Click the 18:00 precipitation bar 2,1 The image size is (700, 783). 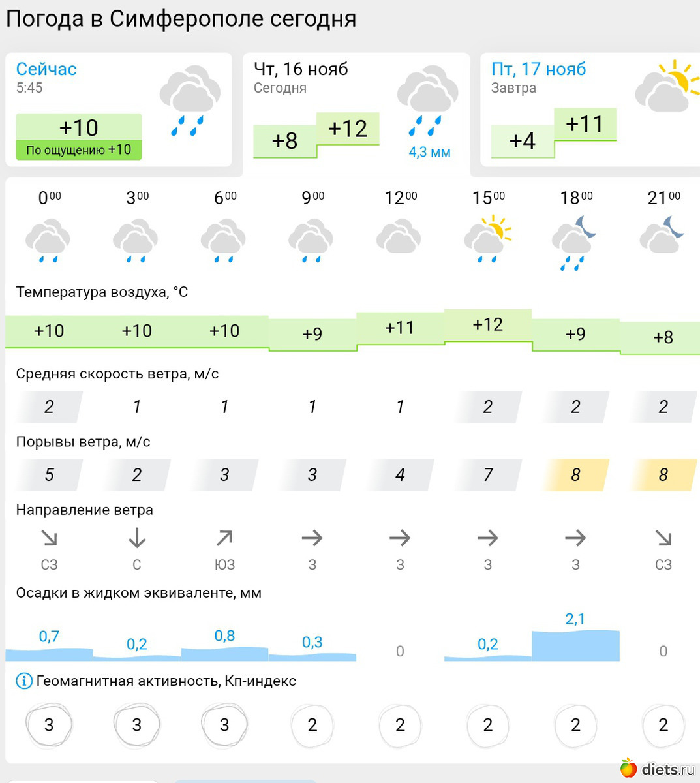point(575,645)
